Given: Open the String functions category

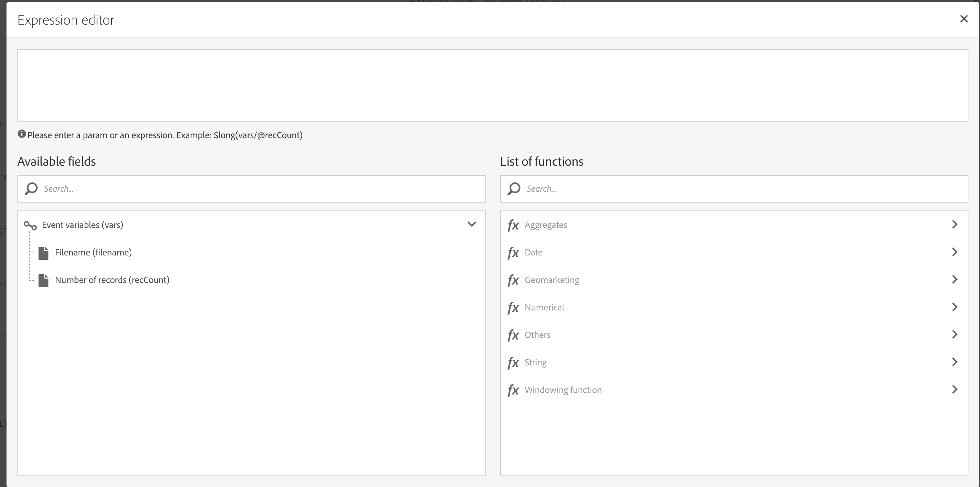Looking at the screenshot, I should (x=535, y=363).
